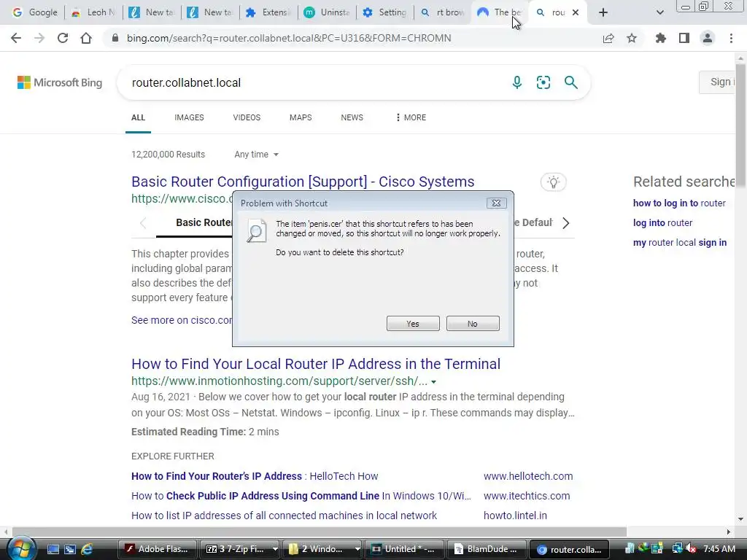Reload the current page
This screenshot has width=747, height=560.
(63, 38)
